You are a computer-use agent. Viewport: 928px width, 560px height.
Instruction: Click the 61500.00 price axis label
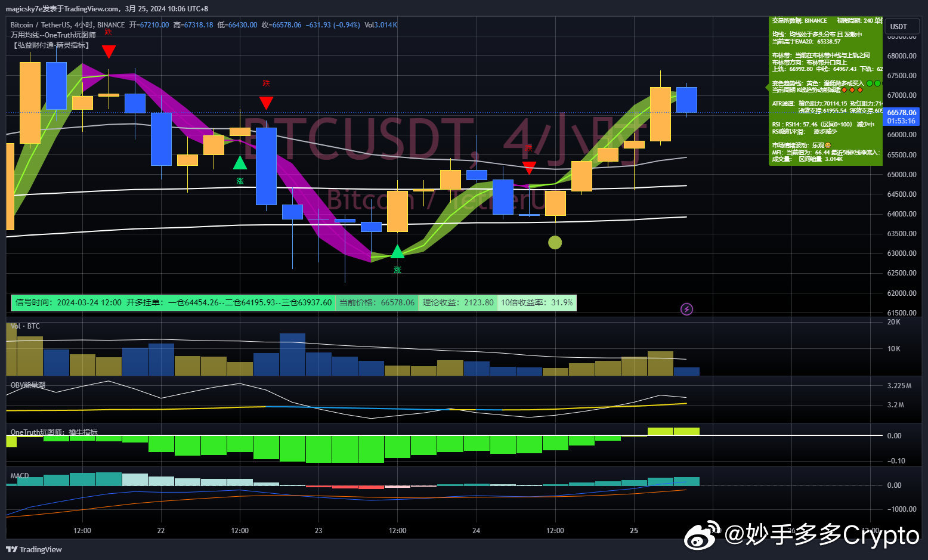(902, 313)
